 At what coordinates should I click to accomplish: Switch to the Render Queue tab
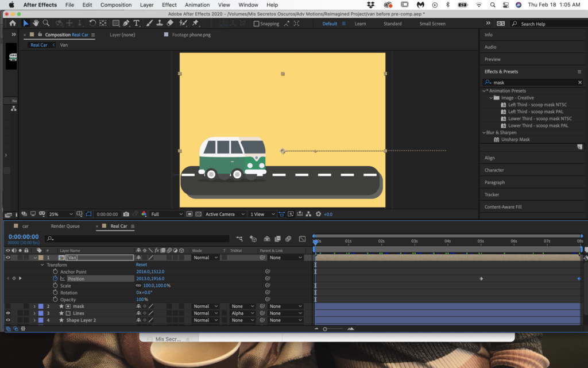(x=65, y=226)
